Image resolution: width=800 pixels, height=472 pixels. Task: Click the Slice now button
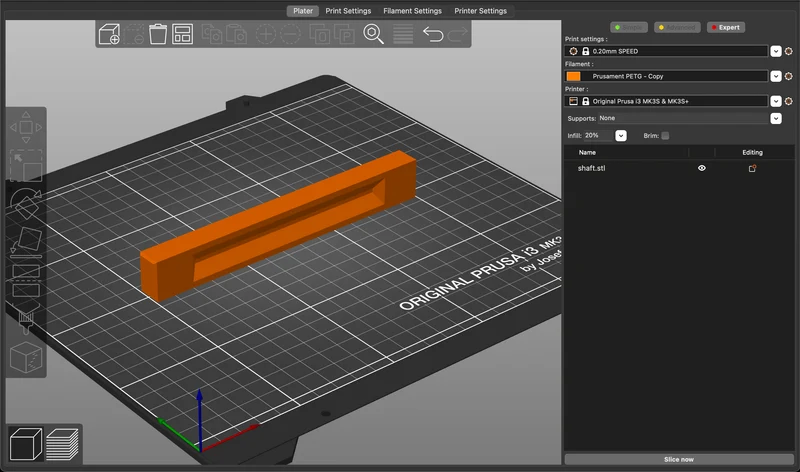(x=679, y=459)
